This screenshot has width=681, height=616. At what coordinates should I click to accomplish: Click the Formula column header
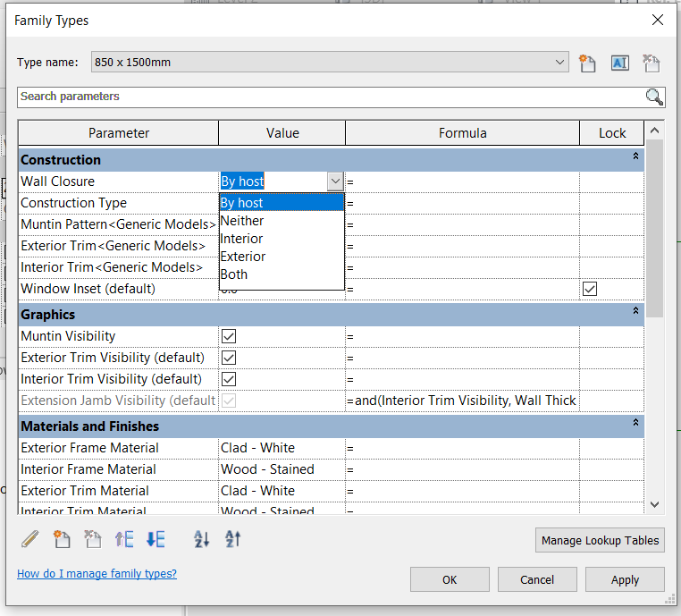[x=463, y=133]
